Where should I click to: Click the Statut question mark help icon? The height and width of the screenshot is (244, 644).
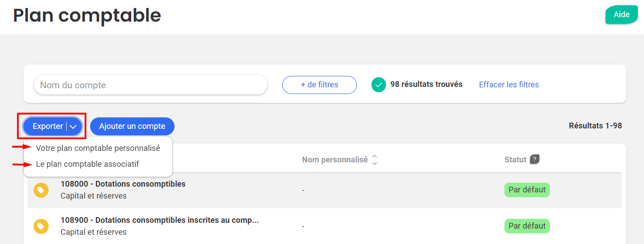click(534, 159)
